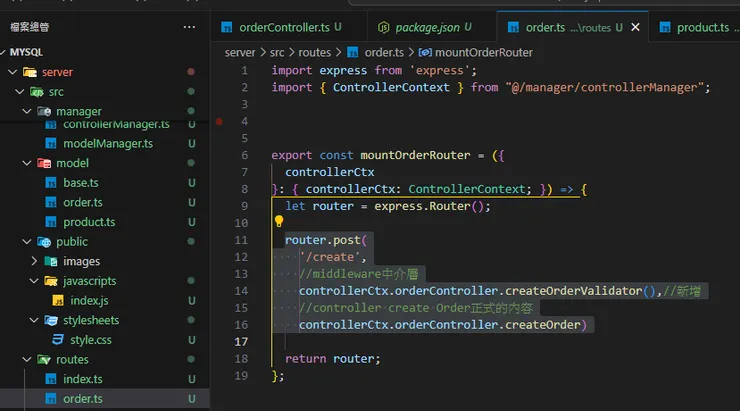Screen dimensions: 740x411
Task: Open controllerManager.ts in the explorer
Action: [x=116, y=125]
